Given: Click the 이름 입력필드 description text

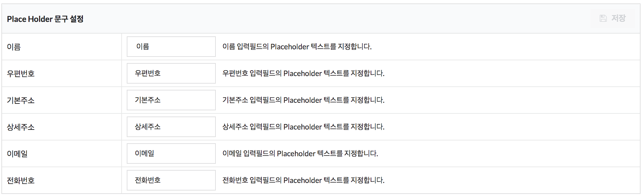Looking at the screenshot, I should [297, 47].
